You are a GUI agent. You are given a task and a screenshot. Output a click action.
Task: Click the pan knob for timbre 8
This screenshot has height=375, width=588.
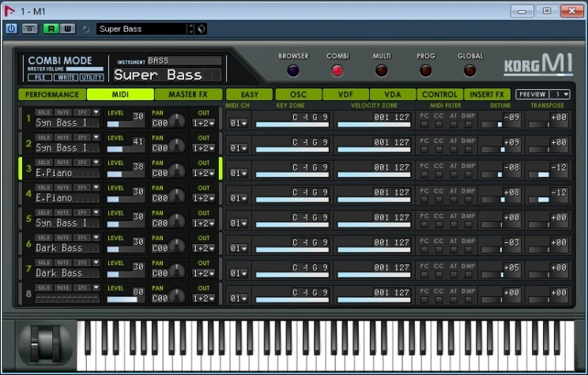point(177,296)
